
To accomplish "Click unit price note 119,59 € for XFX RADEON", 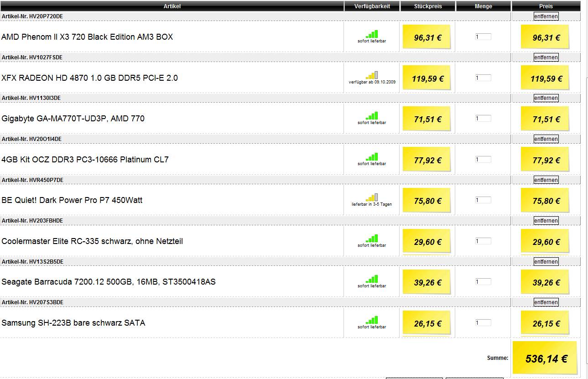I will point(427,78).
